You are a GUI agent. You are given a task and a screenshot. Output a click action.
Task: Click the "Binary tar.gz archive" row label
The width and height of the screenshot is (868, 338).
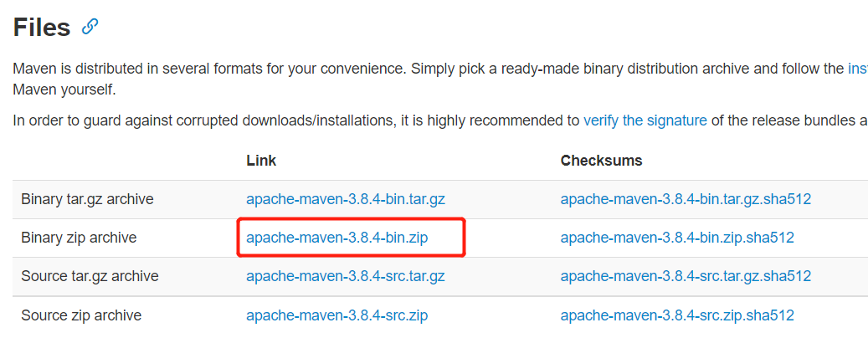click(x=87, y=199)
